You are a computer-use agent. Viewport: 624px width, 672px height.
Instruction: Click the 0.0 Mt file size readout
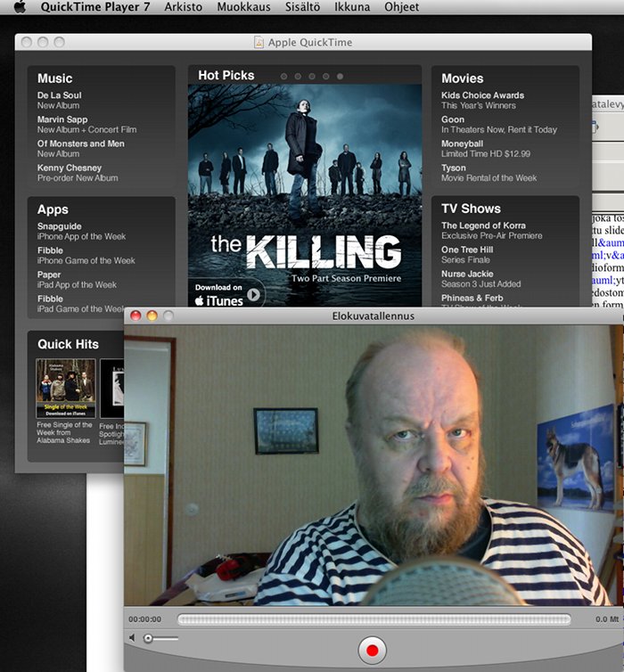(x=607, y=619)
